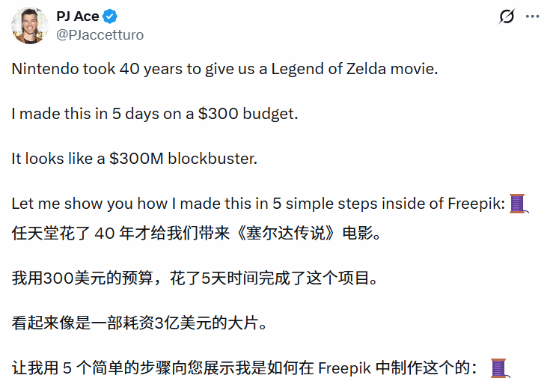The image size is (550, 381).
Task: Click the Chinese line starting with 看起来像
Action: pyautogui.click(x=139, y=323)
